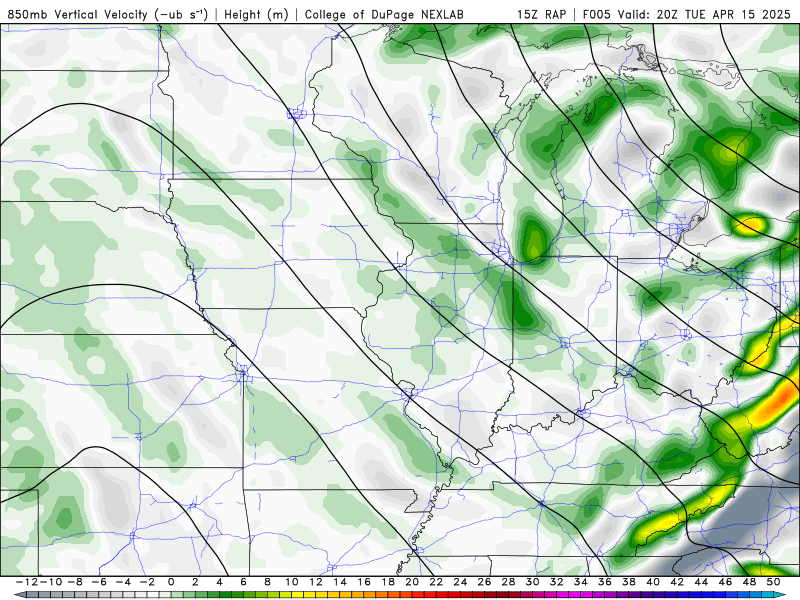Click the magenta swatch below the '32' label
The height and width of the screenshot is (600, 800).
coord(562,594)
